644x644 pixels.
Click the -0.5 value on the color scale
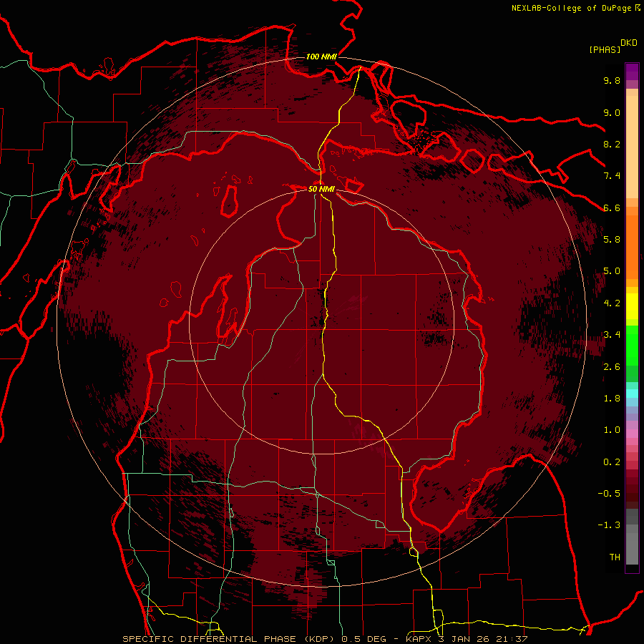pyautogui.click(x=609, y=494)
